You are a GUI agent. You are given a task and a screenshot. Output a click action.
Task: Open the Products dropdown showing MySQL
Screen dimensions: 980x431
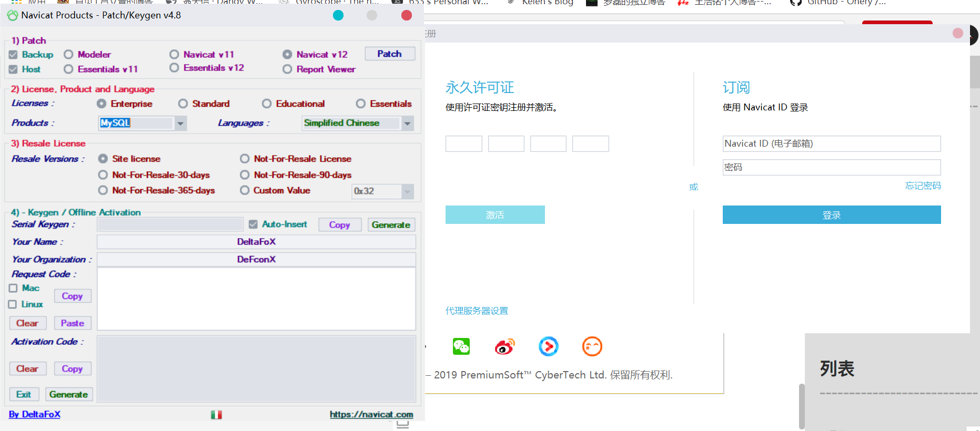(x=180, y=124)
